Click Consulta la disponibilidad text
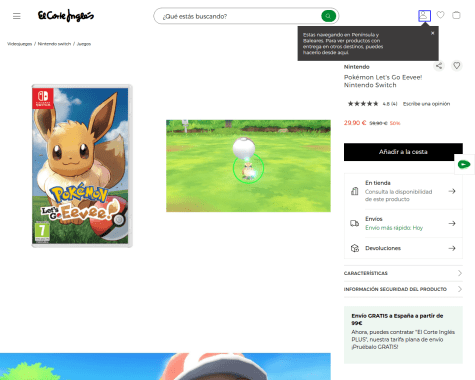The image size is (475, 380). 398,195
